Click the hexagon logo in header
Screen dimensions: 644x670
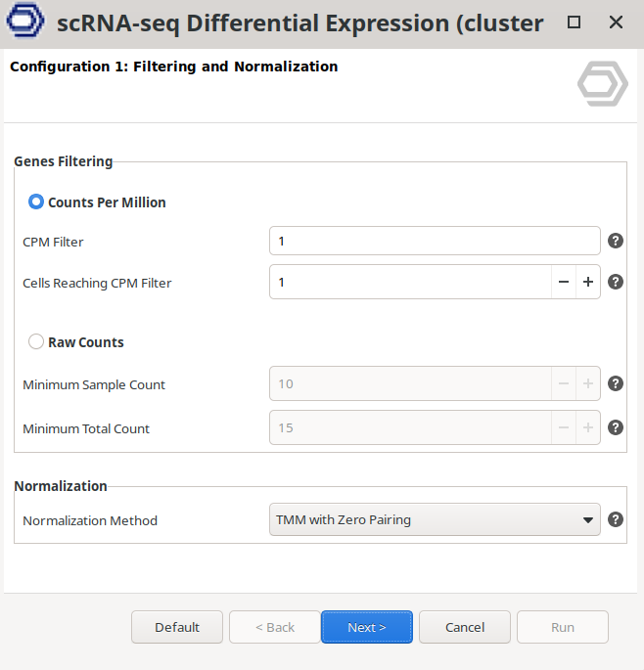602,84
